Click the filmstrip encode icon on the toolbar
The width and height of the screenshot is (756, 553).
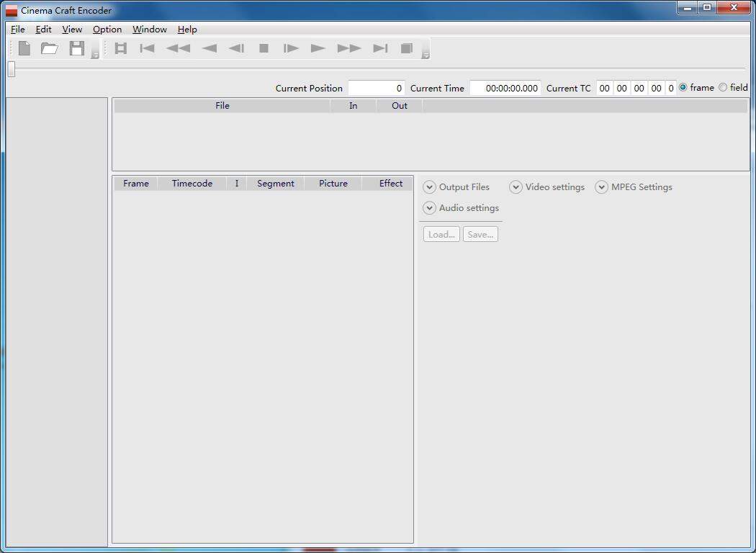click(120, 48)
